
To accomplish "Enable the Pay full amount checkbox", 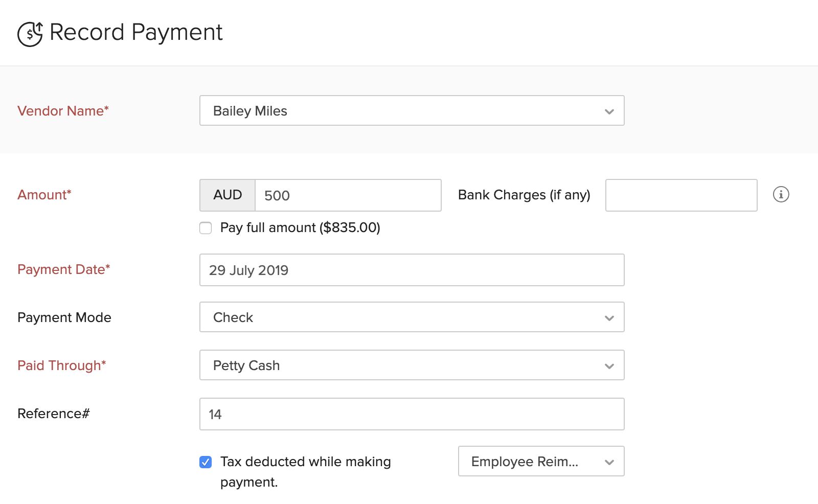I will click(x=206, y=228).
